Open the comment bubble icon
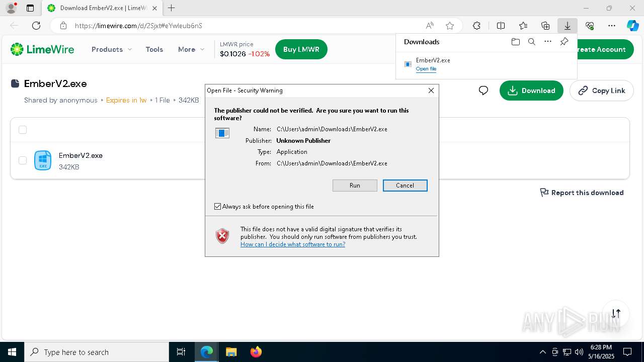 484,90
